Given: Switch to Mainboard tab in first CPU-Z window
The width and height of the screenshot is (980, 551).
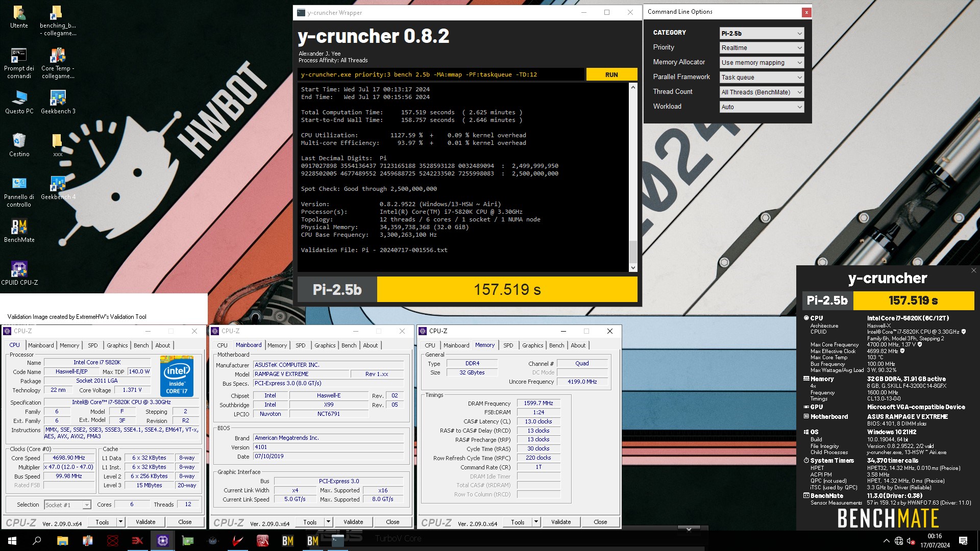Looking at the screenshot, I should coord(41,345).
